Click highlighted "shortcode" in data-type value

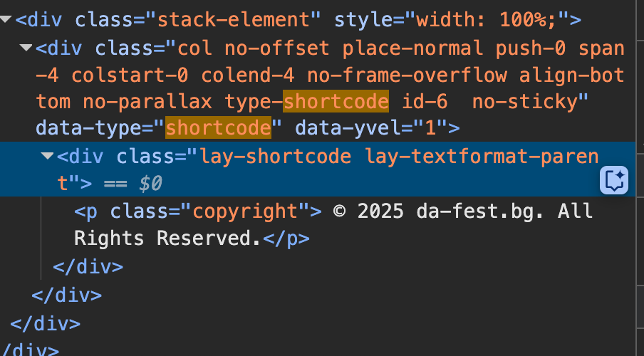tap(218, 129)
